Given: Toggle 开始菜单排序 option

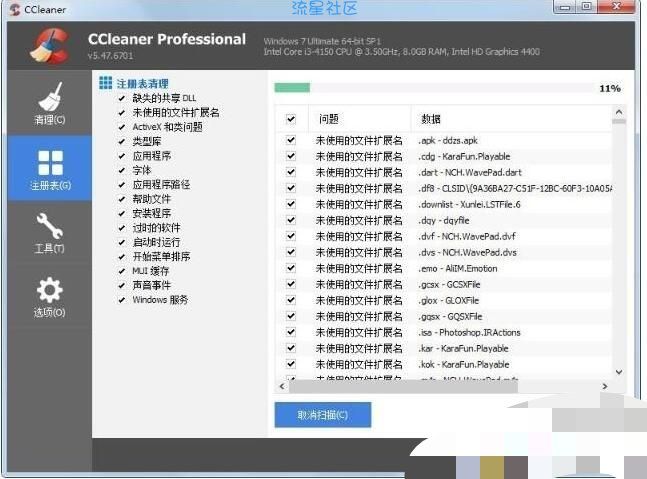Looking at the screenshot, I should [x=122, y=257].
